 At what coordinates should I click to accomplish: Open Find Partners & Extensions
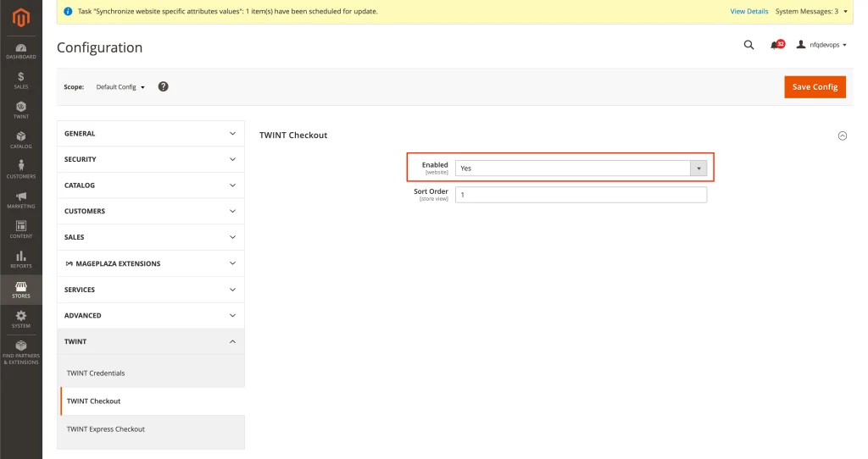(x=21, y=352)
